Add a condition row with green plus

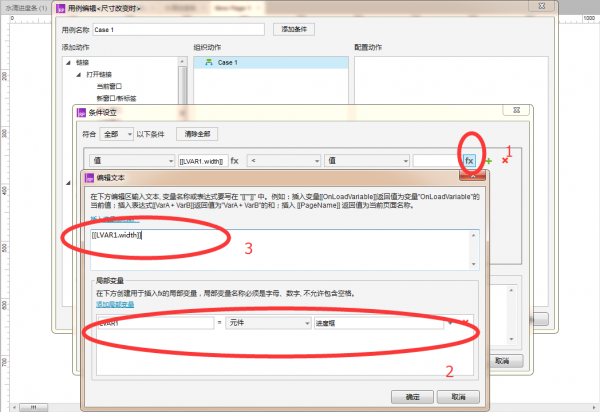(489, 161)
